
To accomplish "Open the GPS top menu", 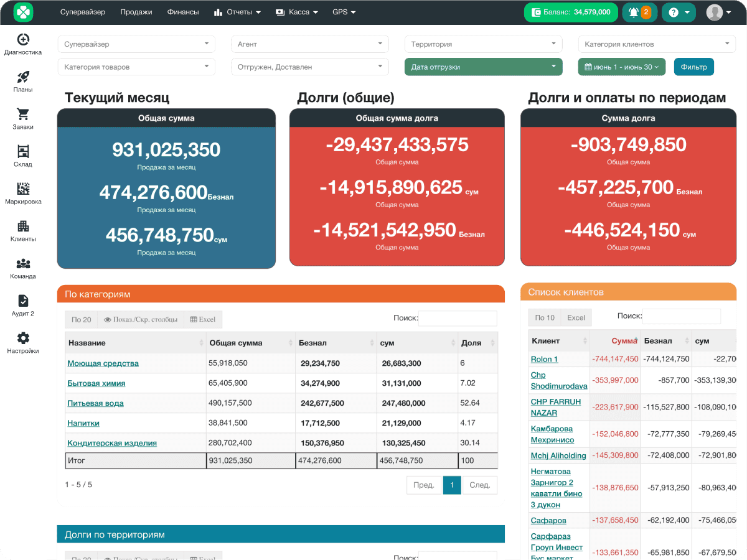I will tap(344, 12).
